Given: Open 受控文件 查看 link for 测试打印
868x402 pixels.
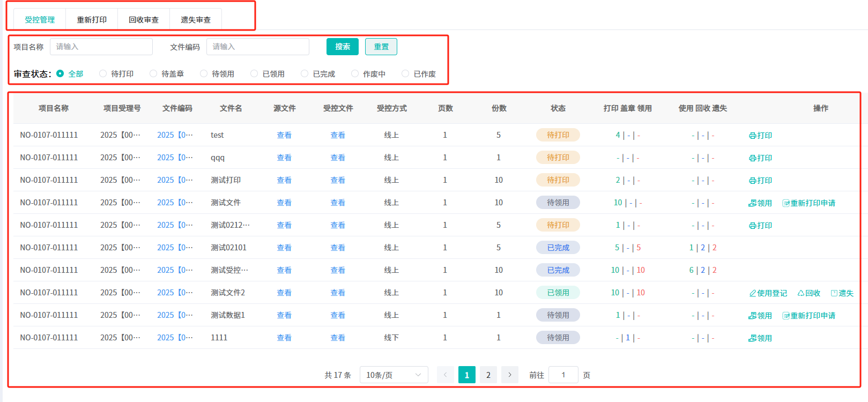Looking at the screenshot, I should coord(338,180).
